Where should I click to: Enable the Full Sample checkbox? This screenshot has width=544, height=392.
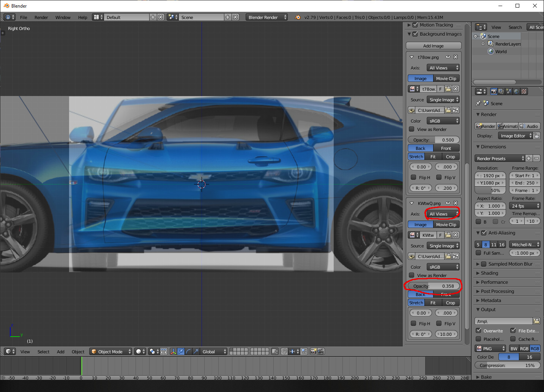479,253
